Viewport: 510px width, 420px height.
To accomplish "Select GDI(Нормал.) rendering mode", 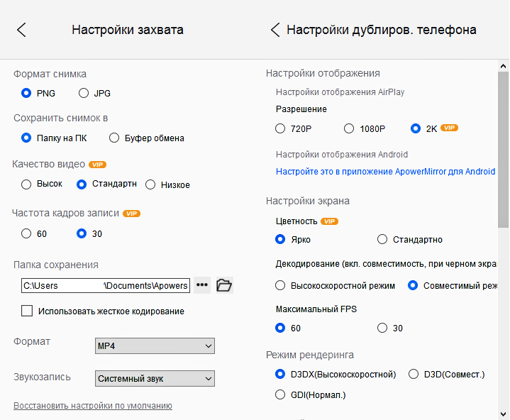I will pos(280,394).
